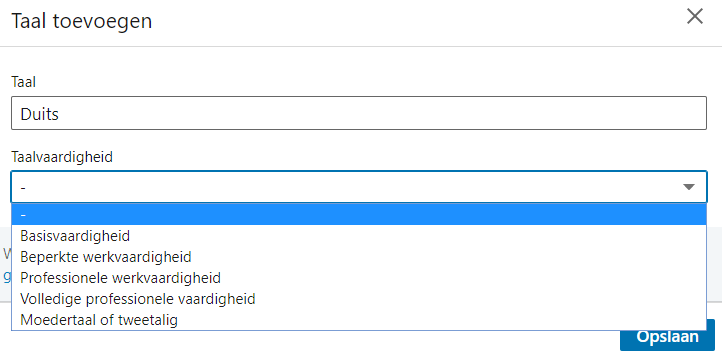Viewport: 722px width, 360px height.
Task: Pick Professionele werkvaardigheid proficiency
Action: point(359,278)
